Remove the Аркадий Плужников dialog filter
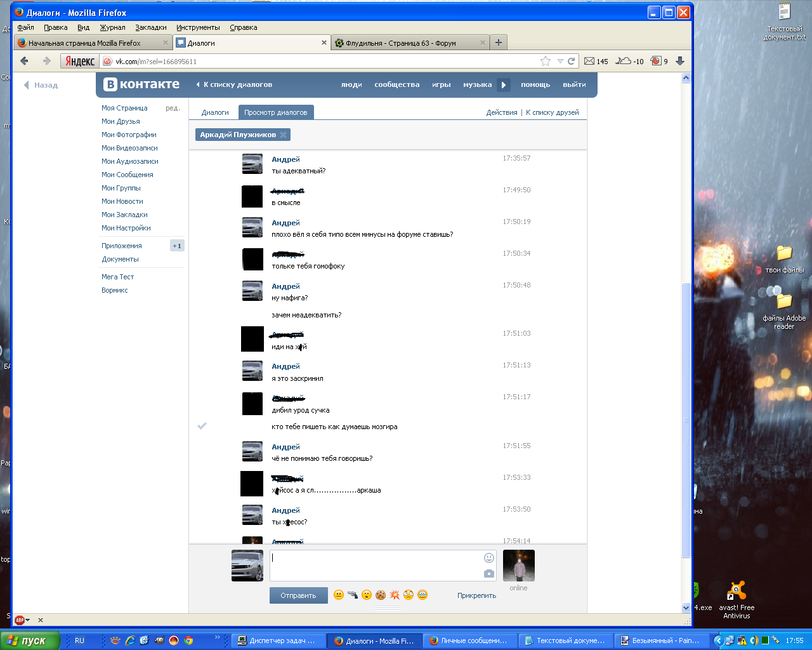The width and height of the screenshot is (812, 650). (x=283, y=135)
